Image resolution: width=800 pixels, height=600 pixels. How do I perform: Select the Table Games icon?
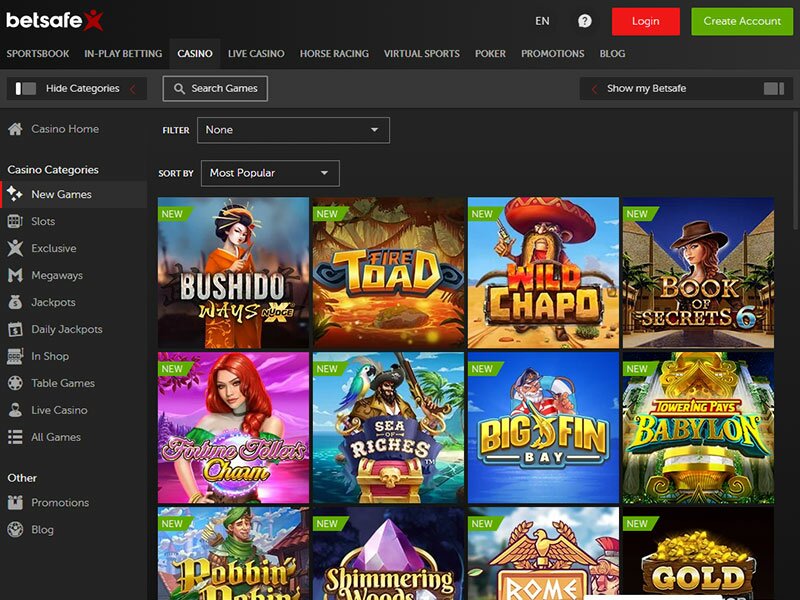tap(13, 383)
